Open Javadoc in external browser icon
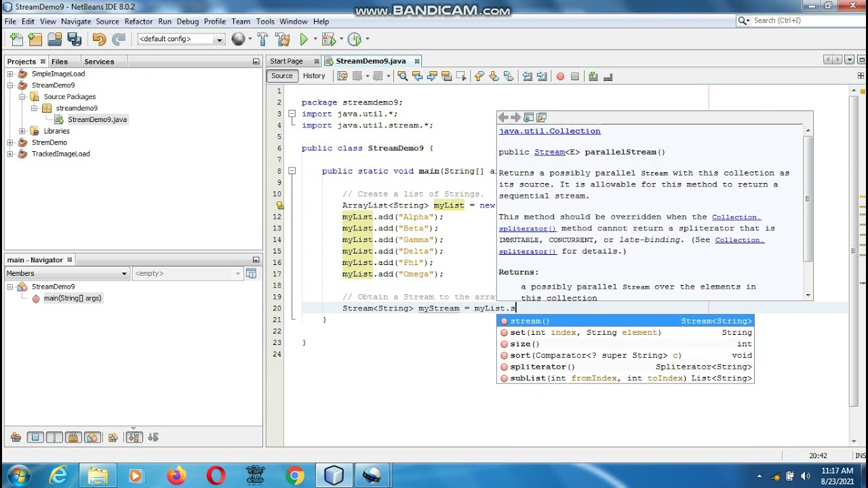This screenshot has width=868, height=488. pyautogui.click(x=528, y=118)
